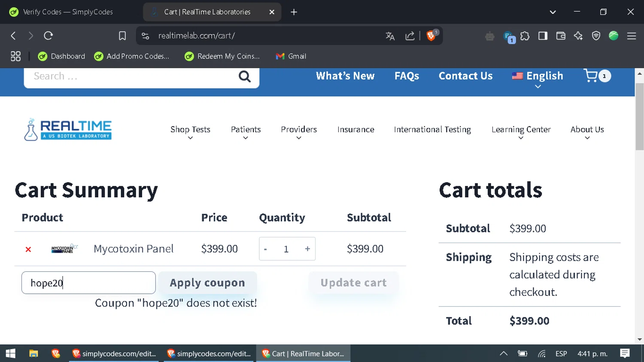Viewport: 644px width, 362px height.
Task: Click the quantity field showing 1
Action: point(286,249)
